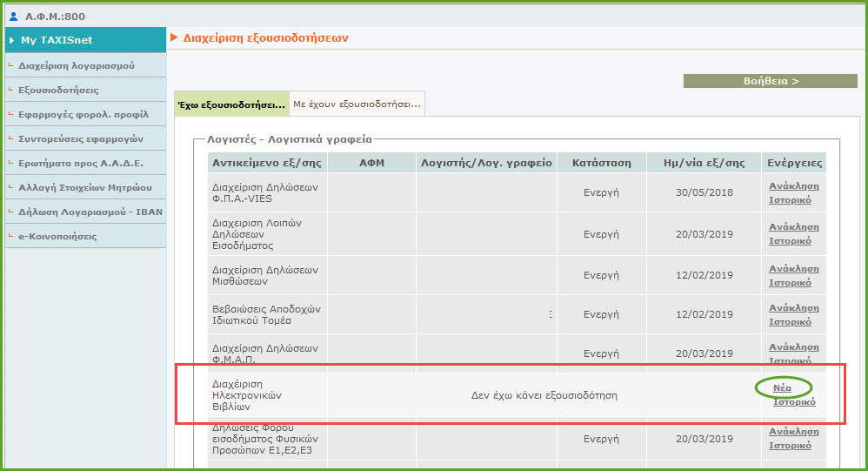This screenshot has height=471, width=868.
Task: Click the user profile icon beside Α.Φ.Μ.
Action: (12, 17)
